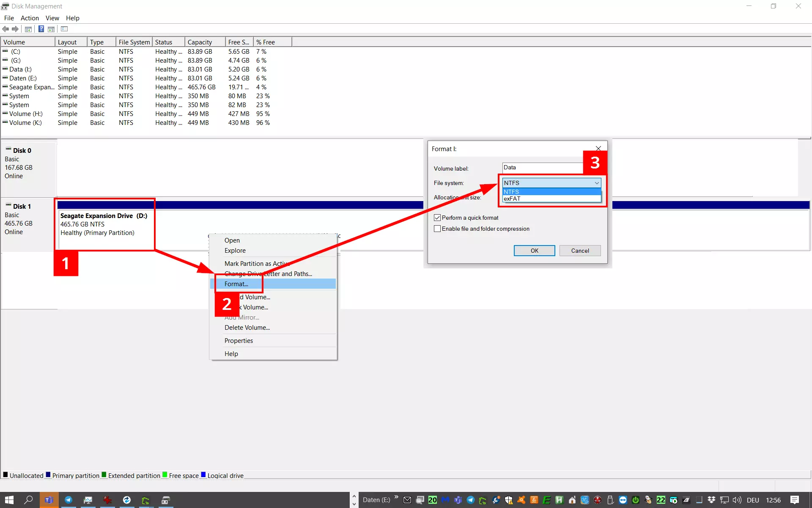Choose Format... in the context menu
This screenshot has width=812, height=508.
(273, 284)
